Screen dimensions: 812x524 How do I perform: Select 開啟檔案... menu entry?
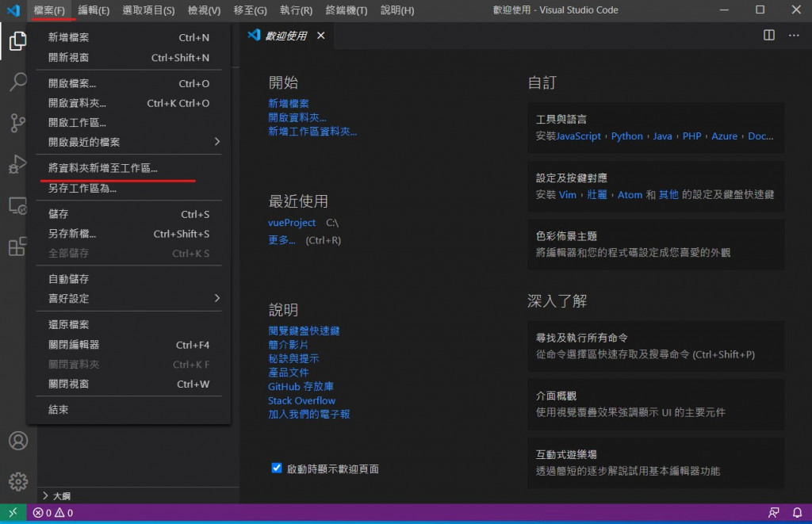128,83
